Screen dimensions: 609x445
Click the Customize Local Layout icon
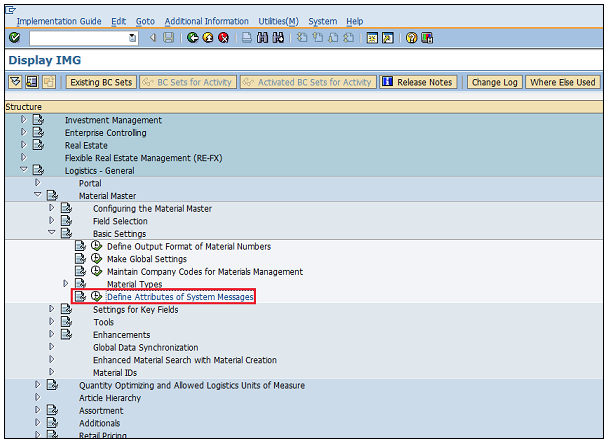[427, 38]
